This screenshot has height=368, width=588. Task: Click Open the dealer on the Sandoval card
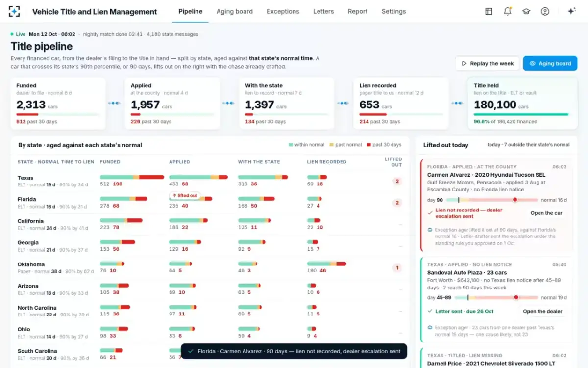542,311
